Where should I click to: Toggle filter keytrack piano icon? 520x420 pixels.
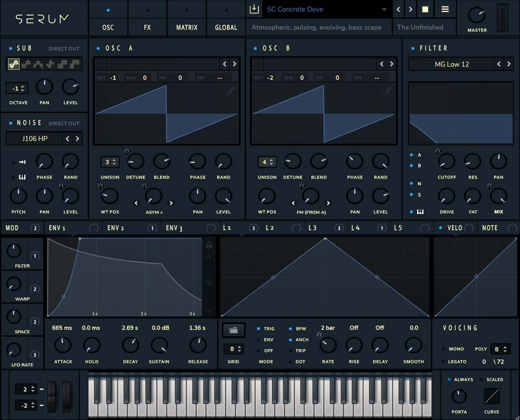coord(420,212)
